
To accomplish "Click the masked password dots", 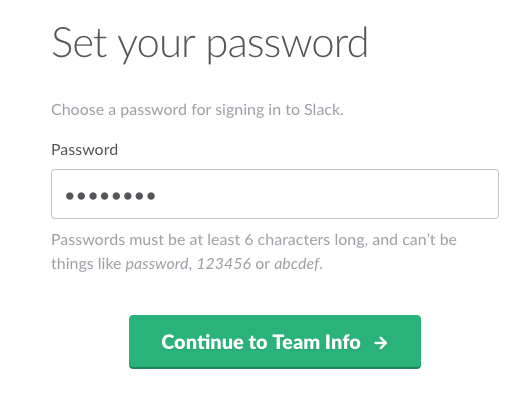I will click(110, 196).
